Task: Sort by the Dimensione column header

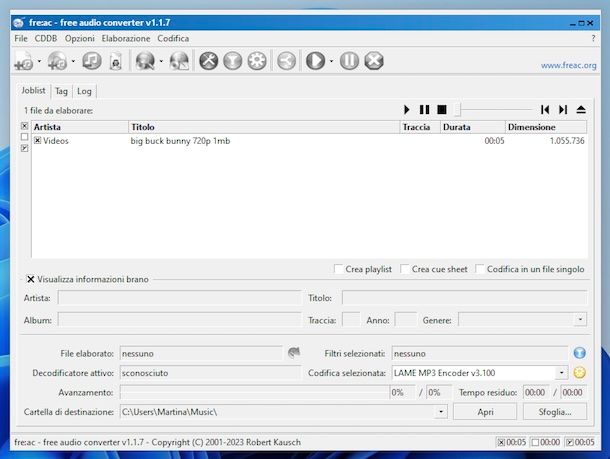Action: (546, 127)
